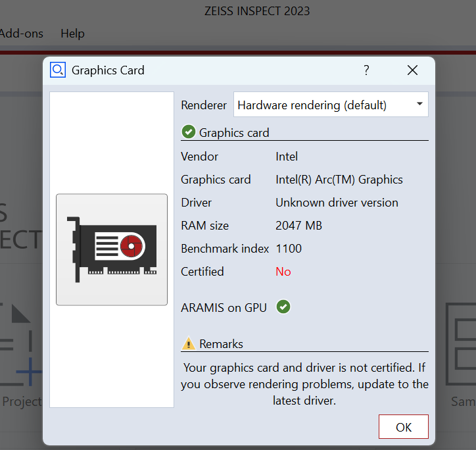Open the Help menu
The width and height of the screenshot is (476, 450).
(x=72, y=34)
